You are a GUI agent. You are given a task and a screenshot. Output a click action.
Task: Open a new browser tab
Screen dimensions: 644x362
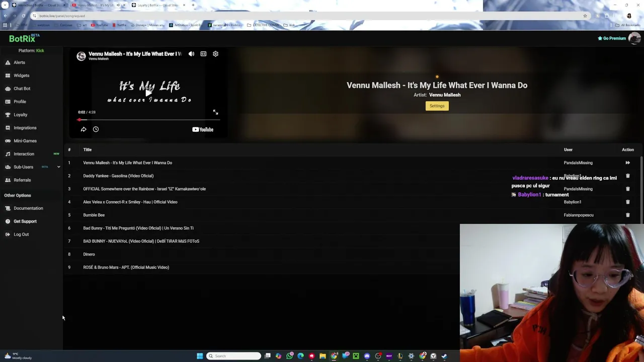(193, 5)
